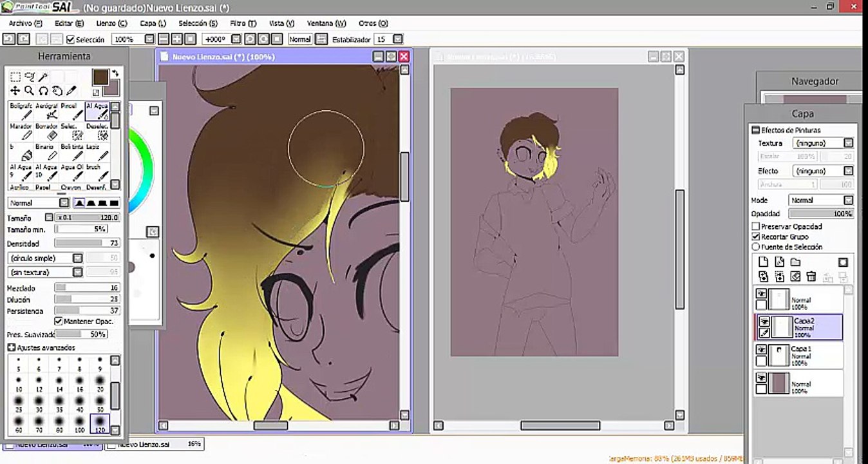Open the layer Mode Normal dropdown

[849, 200]
